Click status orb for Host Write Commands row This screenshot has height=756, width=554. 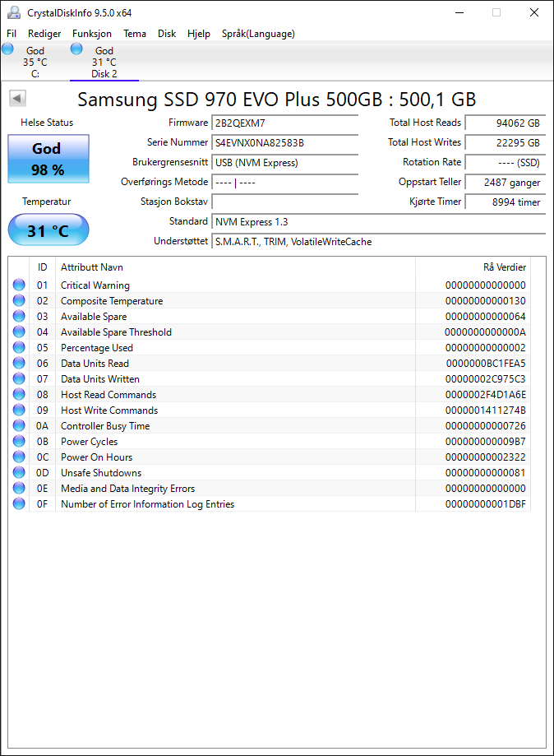pos(19,410)
